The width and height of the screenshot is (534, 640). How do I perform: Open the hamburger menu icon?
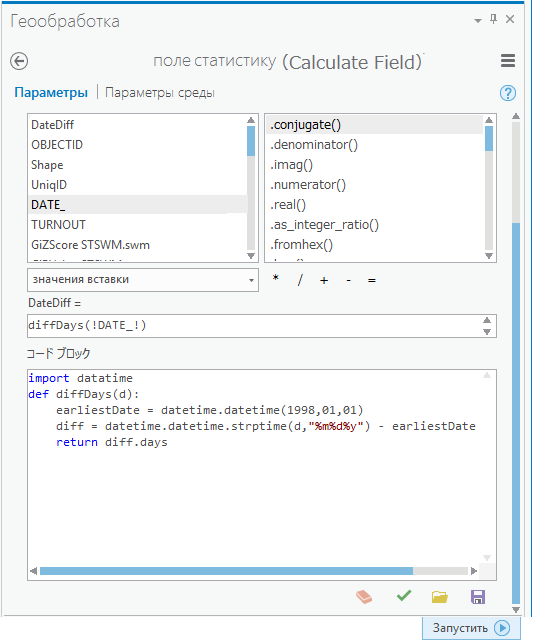(x=507, y=61)
